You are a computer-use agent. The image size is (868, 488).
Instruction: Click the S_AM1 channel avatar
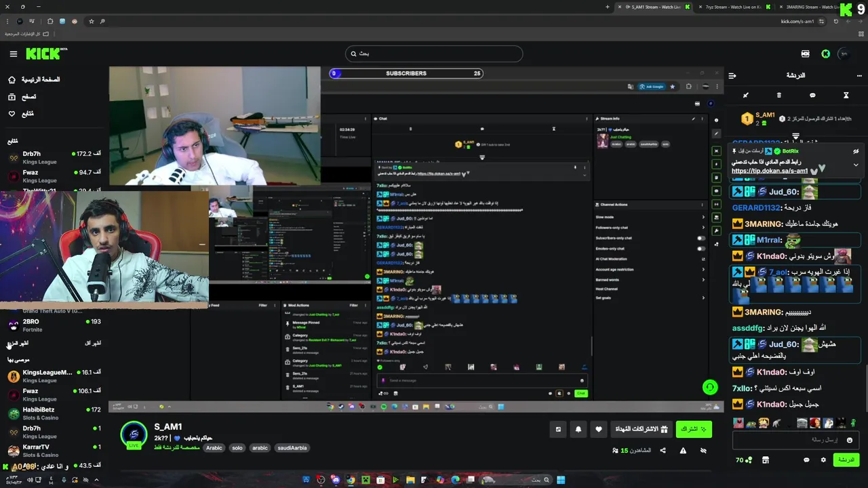click(x=134, y=434)
